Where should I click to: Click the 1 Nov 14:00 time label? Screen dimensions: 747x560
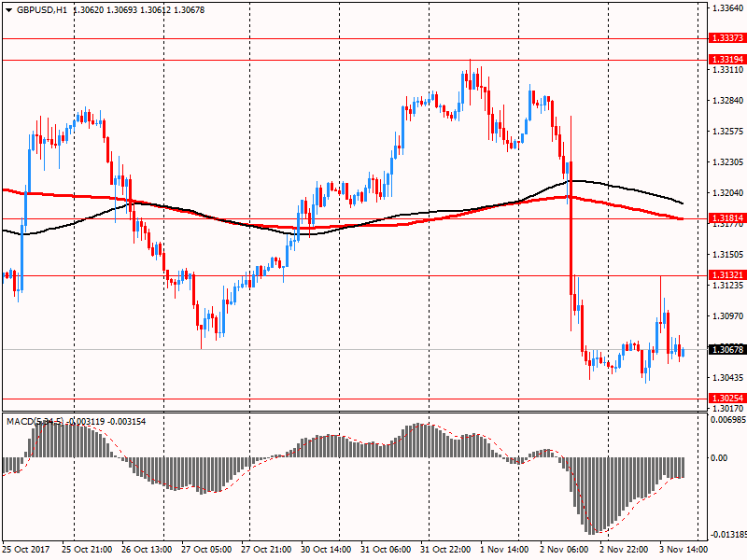(504, 549)
